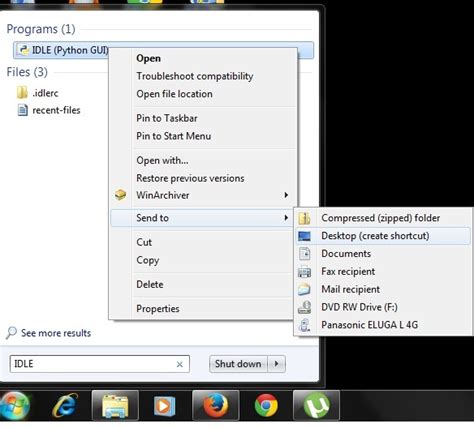Image resolution: width=474 pixels, height=428 pixels.
Task: Launch Internet Explorer from the taskbar
Action: click(x=65, y=406)
